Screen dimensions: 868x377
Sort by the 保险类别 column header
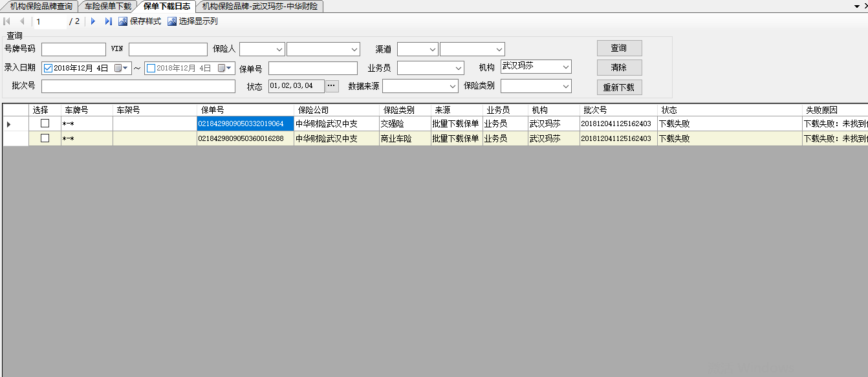tap(405, 110)
